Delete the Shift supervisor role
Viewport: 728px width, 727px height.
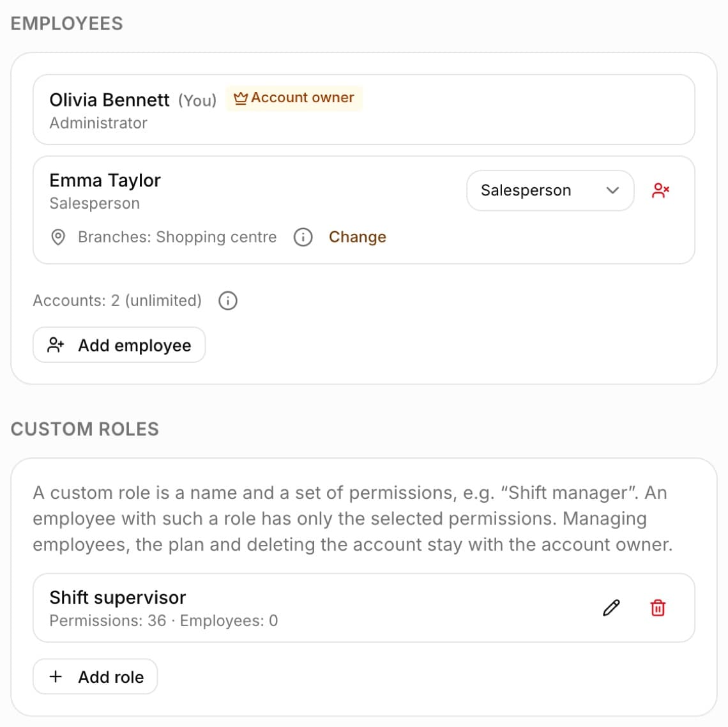[657, 608]
